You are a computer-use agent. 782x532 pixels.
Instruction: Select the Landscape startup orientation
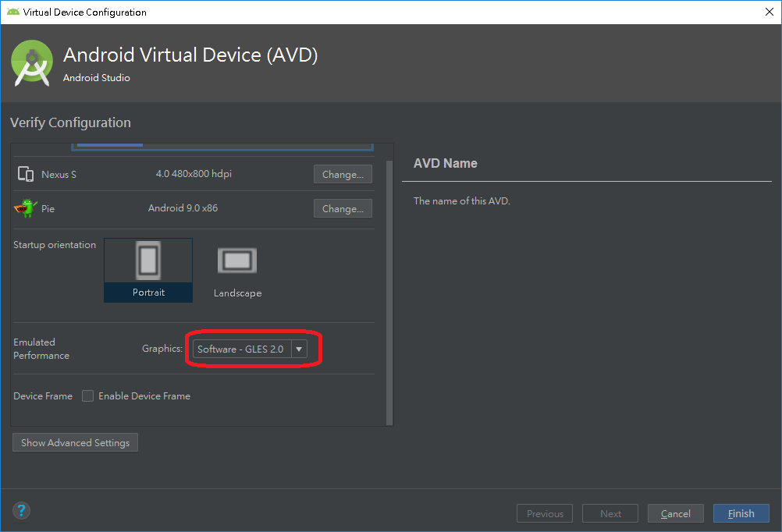pyautogui.click(x=237, y=271)
